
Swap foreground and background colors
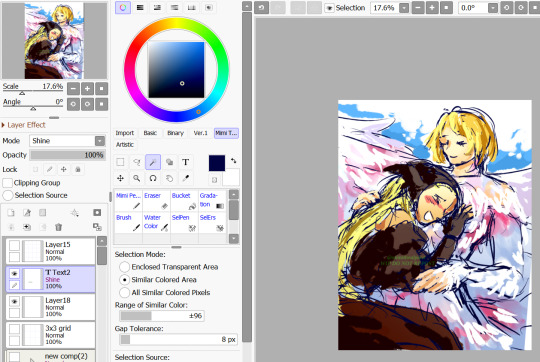233,161
